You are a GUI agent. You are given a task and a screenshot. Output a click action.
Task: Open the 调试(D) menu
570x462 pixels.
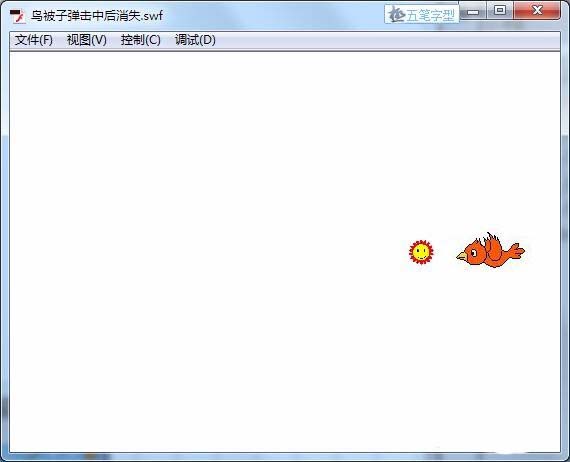(195, 40)
